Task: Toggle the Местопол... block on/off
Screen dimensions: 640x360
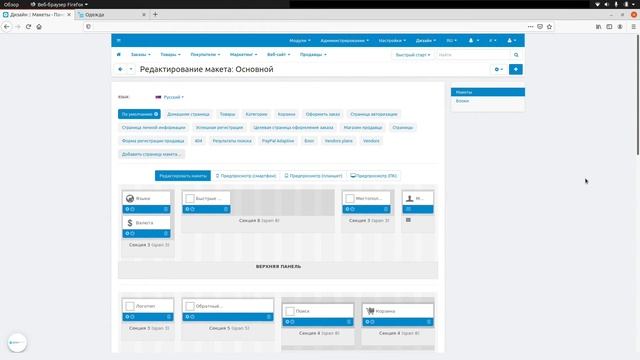Action: tap(352, 209)
